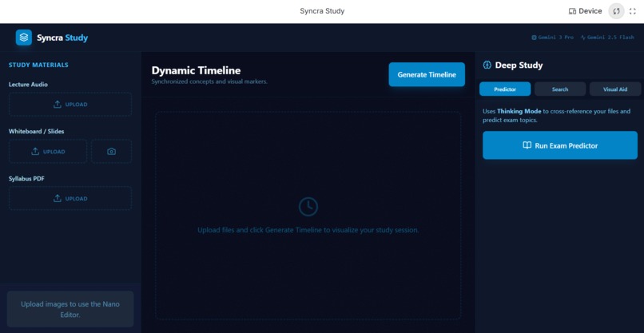Click the Dynamic Timeline heading
This screenshot has height=333, width=644.
coord(196,70)
